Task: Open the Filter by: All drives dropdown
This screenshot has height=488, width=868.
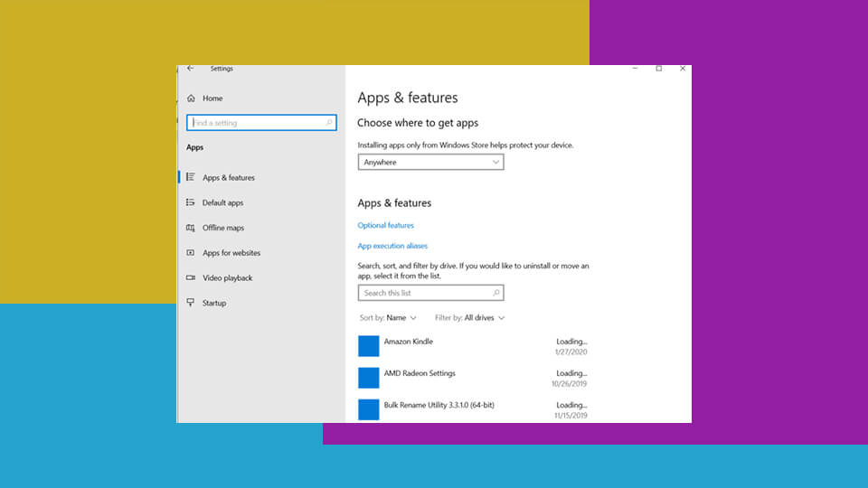Action: tap(469, 317)
